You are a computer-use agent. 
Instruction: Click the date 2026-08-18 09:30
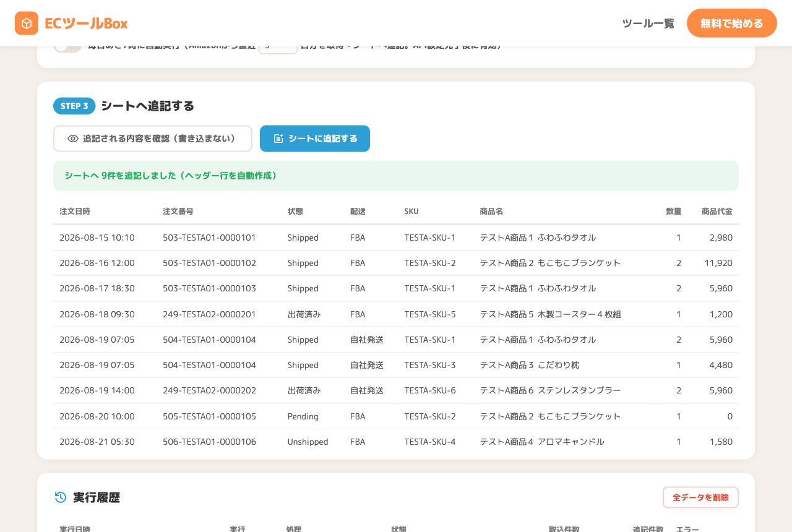(97, 314)
